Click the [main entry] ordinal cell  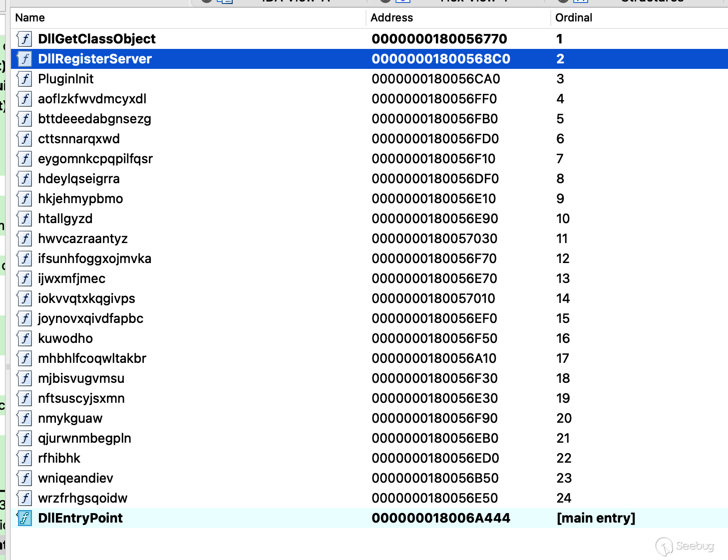coord(596,518)
